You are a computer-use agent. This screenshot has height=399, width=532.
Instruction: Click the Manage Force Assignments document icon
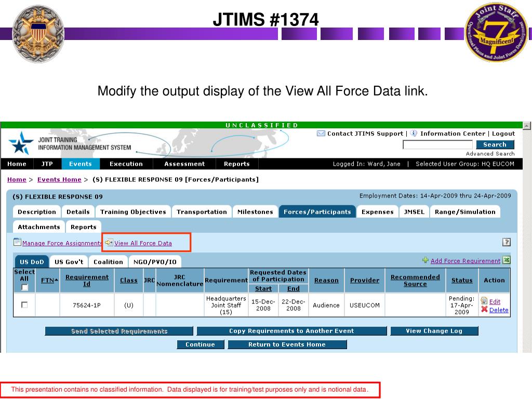tap(17, 242)
